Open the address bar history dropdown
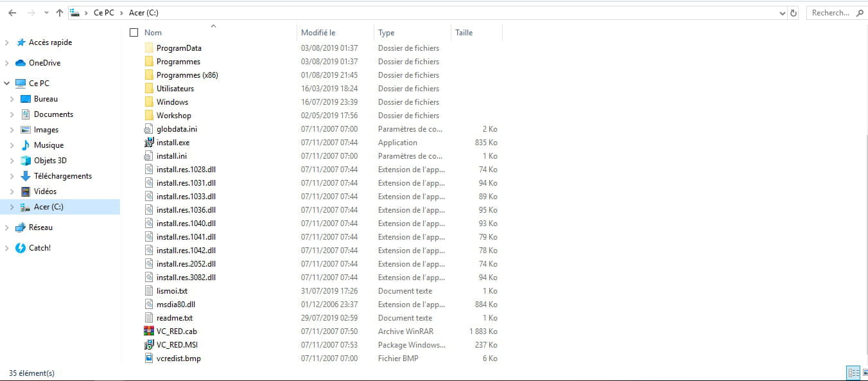 (x=782, y=13)
